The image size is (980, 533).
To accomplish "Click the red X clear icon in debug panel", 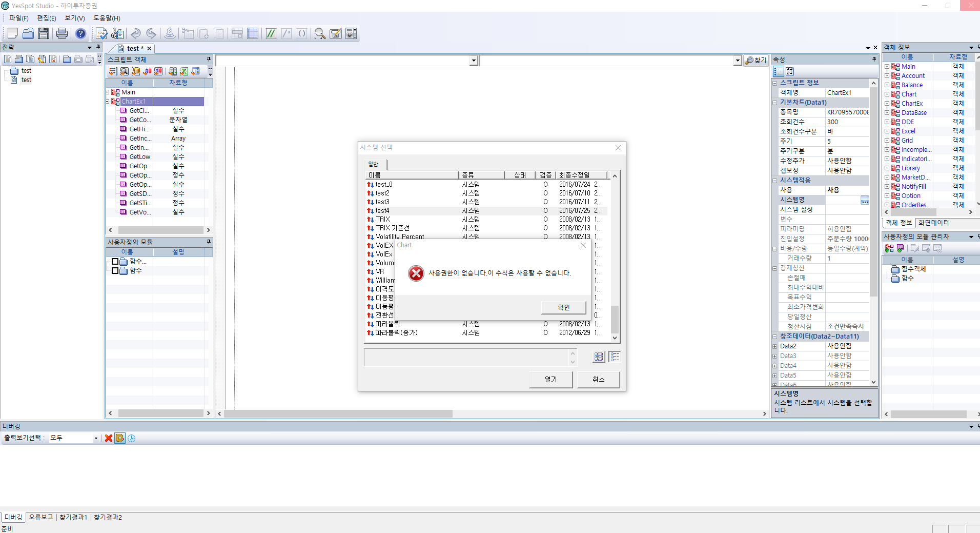I will tap(109, 438).
